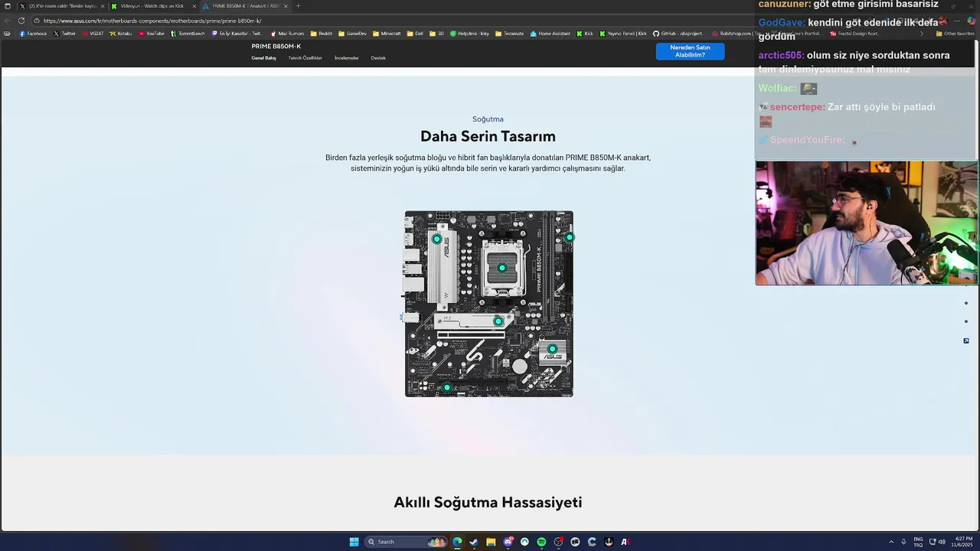Screen dimensions: 980x551
Task: Open İncelemeler page section
Action: (346, 58)
